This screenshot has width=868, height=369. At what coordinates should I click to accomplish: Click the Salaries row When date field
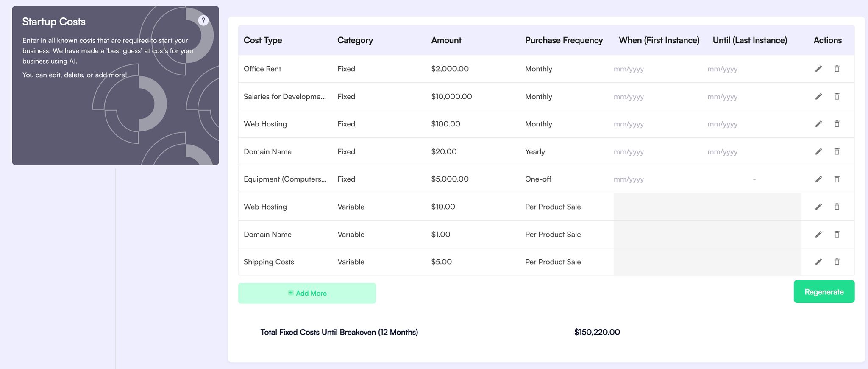(x=629, y=97)
